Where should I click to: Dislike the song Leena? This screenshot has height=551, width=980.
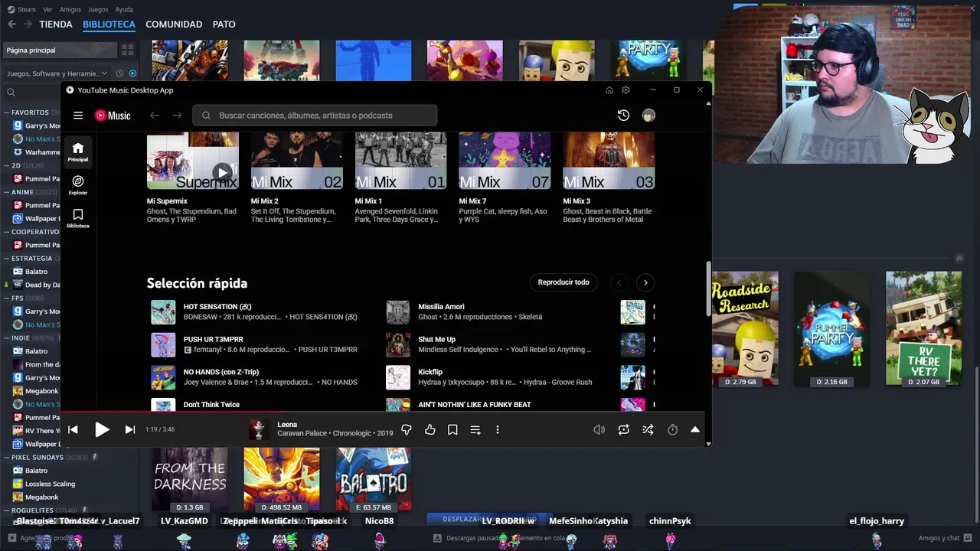tap(407, 430)
